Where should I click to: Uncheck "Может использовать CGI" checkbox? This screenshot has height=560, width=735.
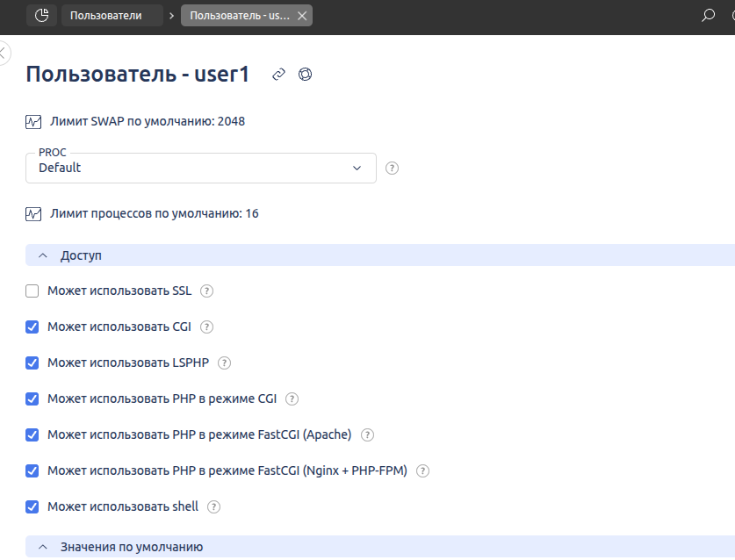[x=32, y=327]
